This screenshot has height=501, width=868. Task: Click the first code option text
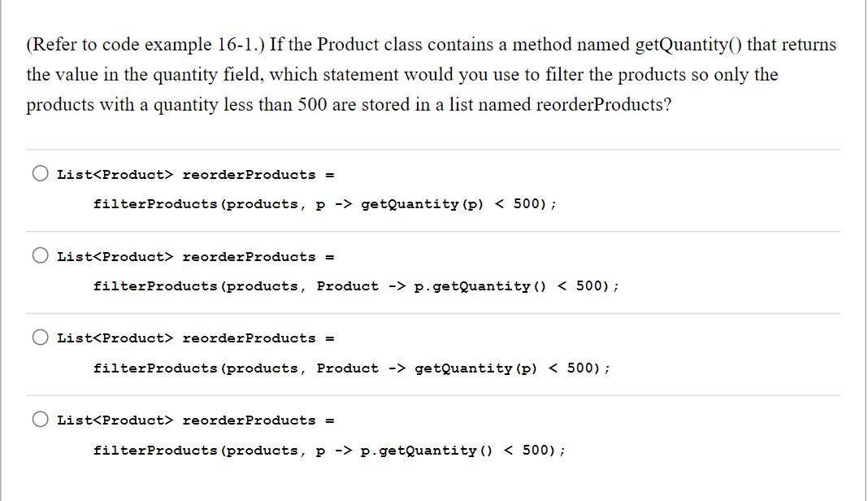point(325,203)
